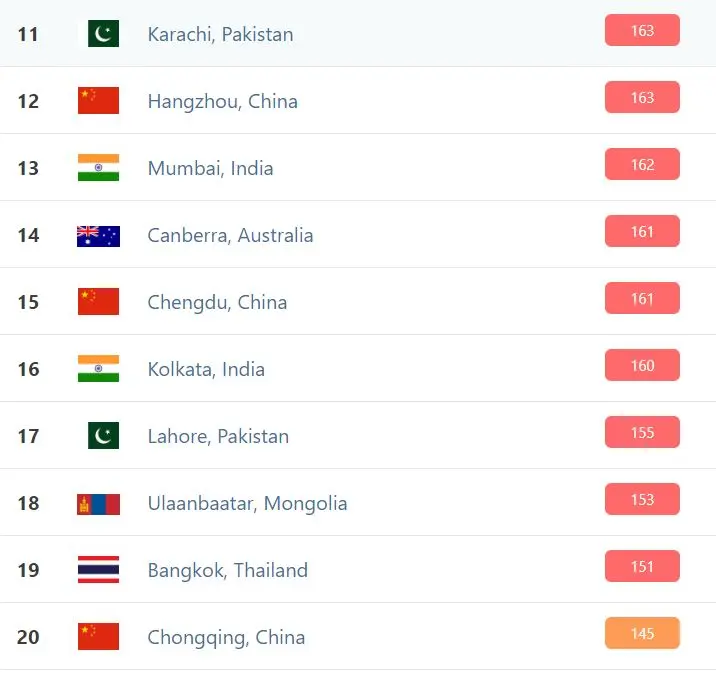Image resolution: width=716 pixels, height=674 pixels.
Task: Open the Karachi, Pakistan city link
Action: (220, 34)
